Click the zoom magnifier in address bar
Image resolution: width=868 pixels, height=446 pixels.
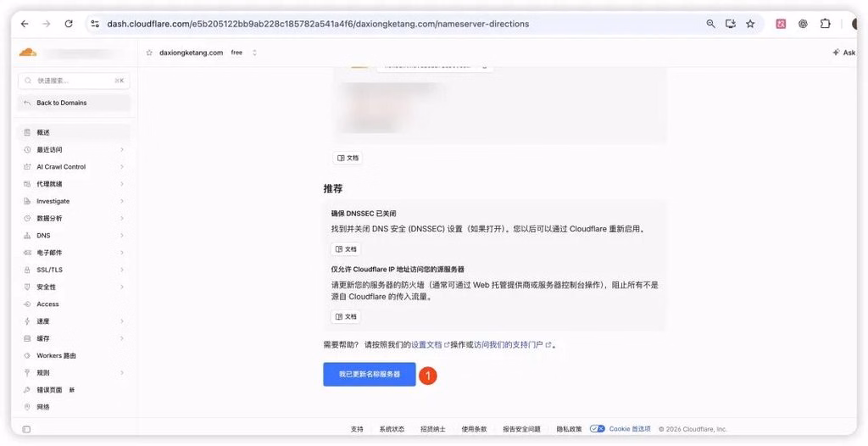(x=711, y=24)
